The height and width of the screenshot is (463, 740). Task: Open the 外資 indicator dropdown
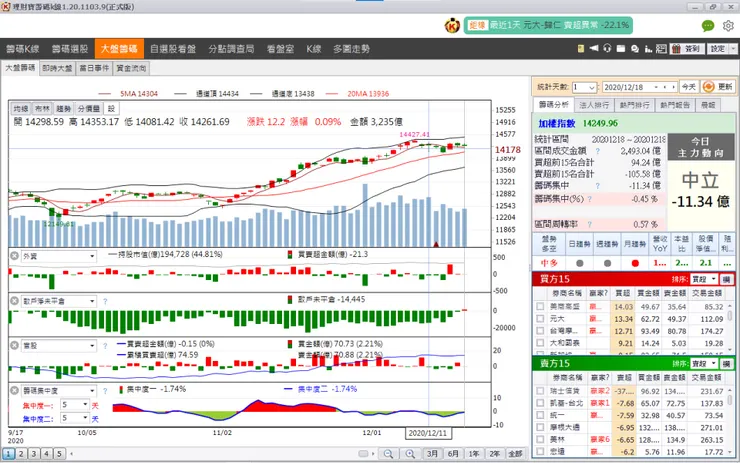click(59, 256)
